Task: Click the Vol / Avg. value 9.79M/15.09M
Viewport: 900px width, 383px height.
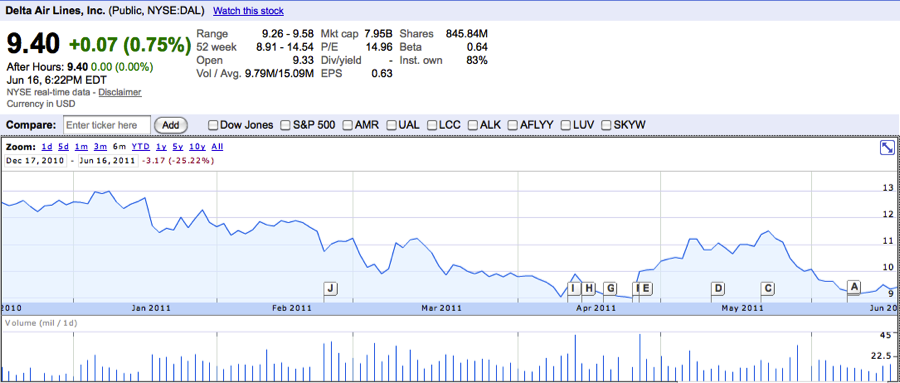Action: click(279, 73)
